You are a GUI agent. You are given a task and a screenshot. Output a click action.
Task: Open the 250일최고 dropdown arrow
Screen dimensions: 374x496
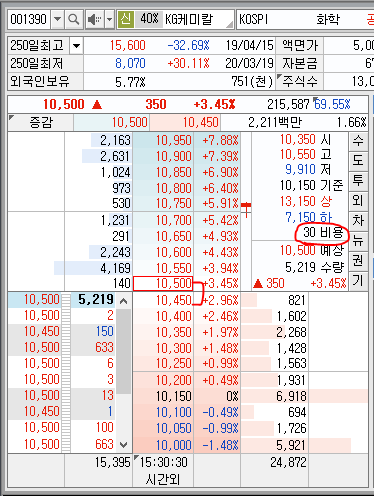pyautogui.click(x=76, y=46)
